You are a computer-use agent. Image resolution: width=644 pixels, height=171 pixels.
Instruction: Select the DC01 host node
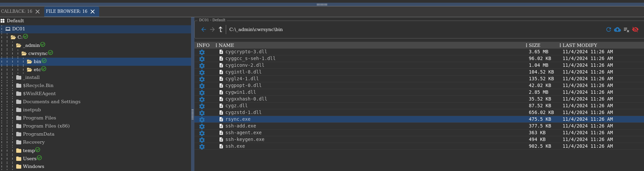pyautogui.click(x=19, y=29)
